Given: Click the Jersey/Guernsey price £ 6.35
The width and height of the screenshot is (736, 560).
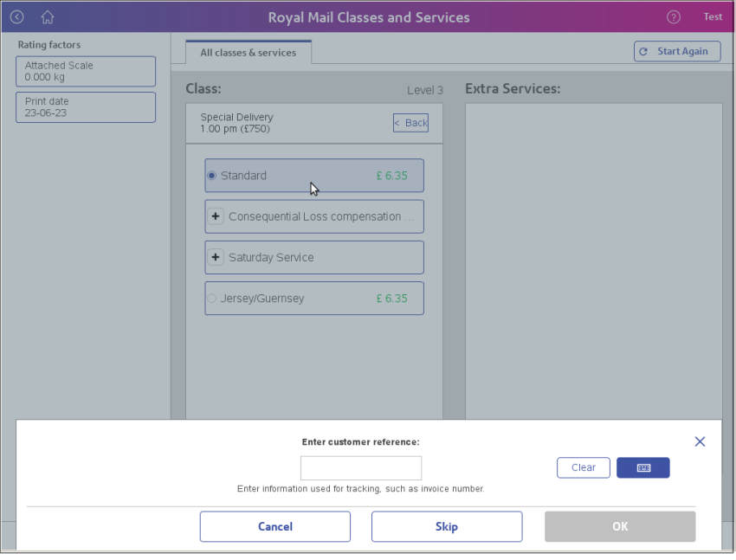Looking at the screenshot, I should click(392, 299).
